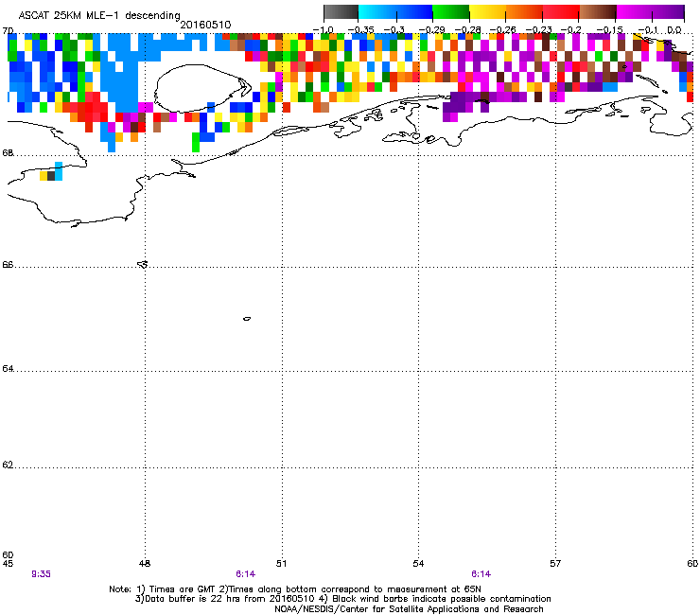Click the dark purple segment of the color bar
Image resolution: width=700 pixels, height=615 pixels.
pyautogui.click(x=668, y=12)
